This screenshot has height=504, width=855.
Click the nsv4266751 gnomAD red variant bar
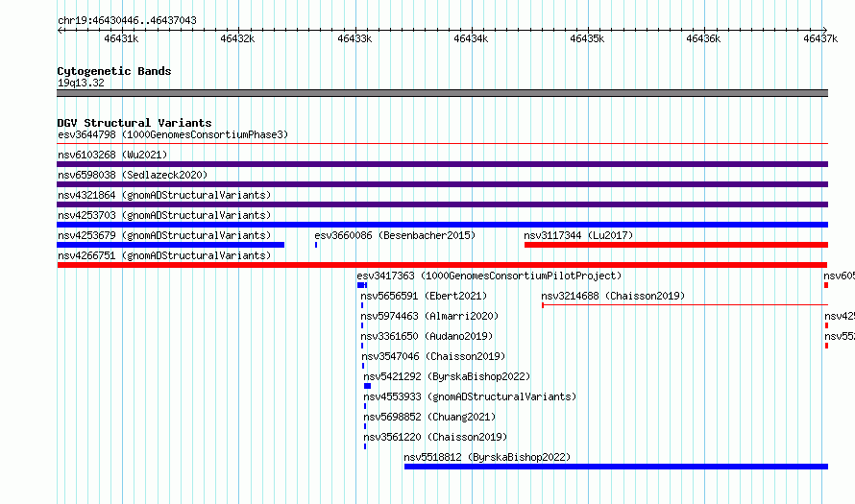[442, 265]
